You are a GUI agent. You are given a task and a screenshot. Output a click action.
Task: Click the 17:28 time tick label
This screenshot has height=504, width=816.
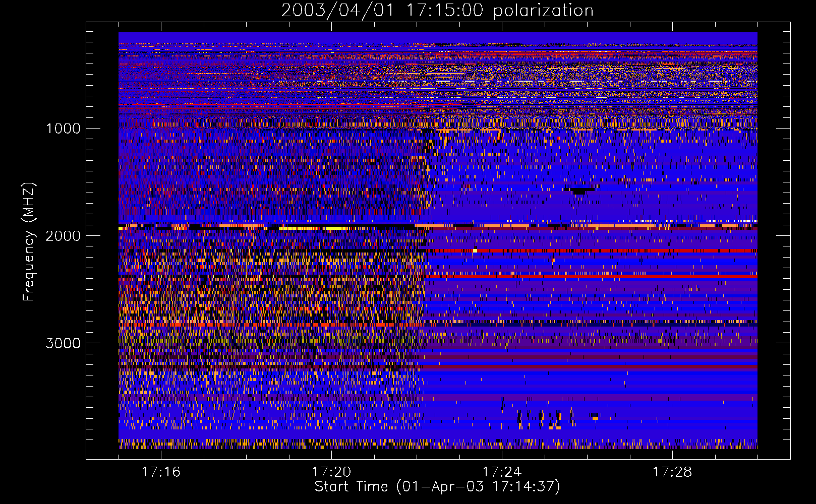(x=672, y=472)
